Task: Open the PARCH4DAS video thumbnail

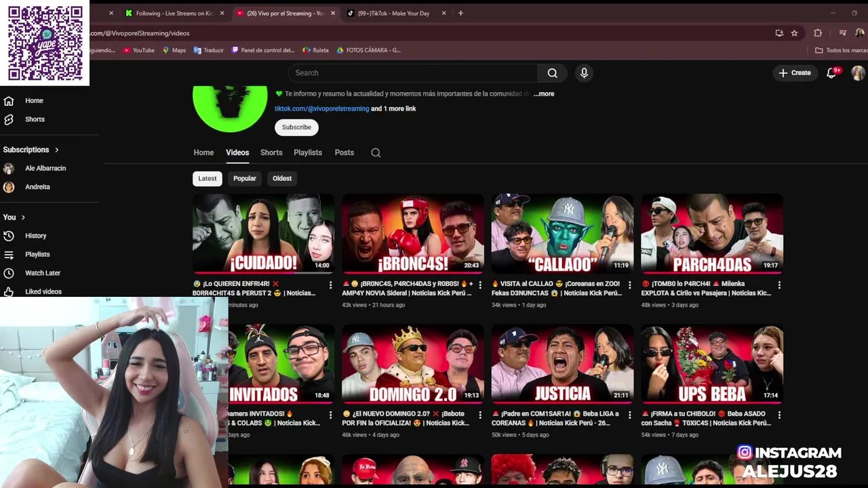Action: (712, 234)
